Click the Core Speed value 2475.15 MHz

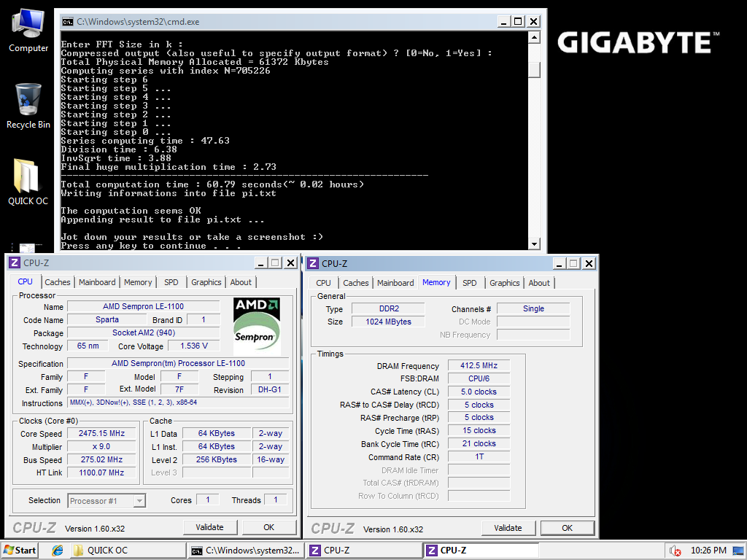(x=101, y=433)
